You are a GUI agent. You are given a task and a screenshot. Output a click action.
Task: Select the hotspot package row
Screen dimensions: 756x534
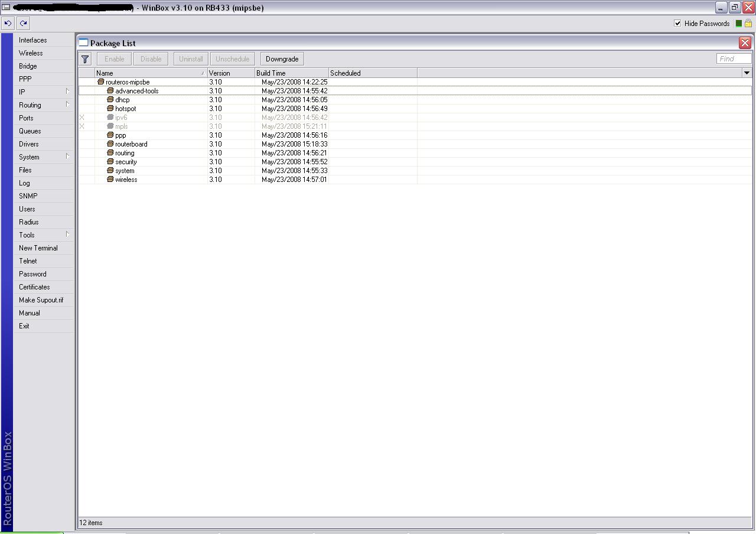pyautogui.click(x=415, y=109)
